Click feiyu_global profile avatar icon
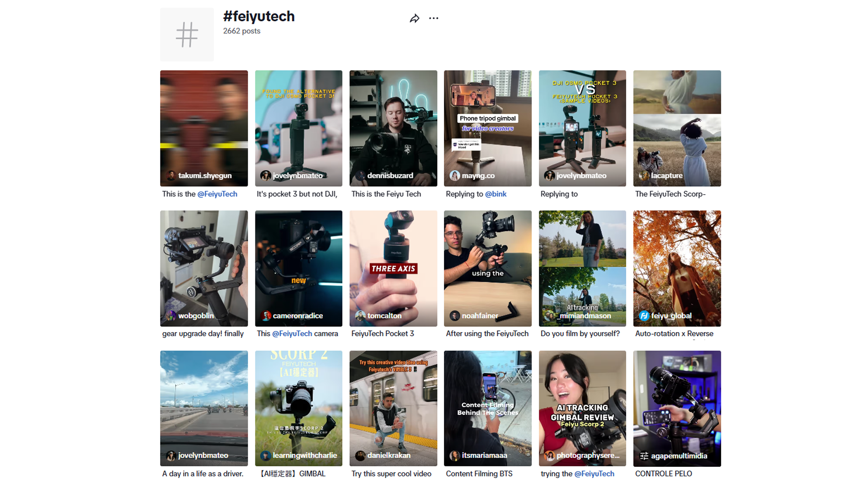The width and height of the screenshot is (868, 488). pos(644,316)
